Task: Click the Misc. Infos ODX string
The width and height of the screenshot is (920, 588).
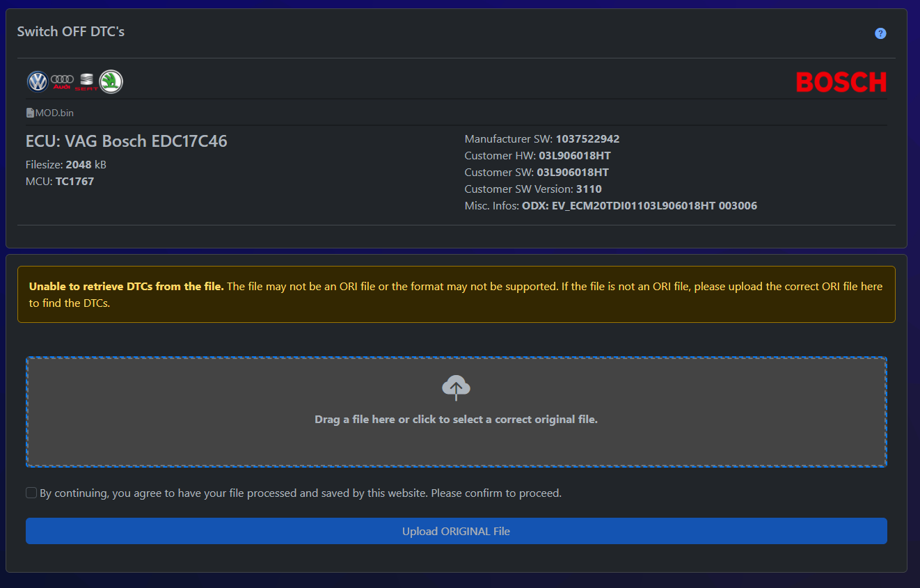Action: coord(639,206)
